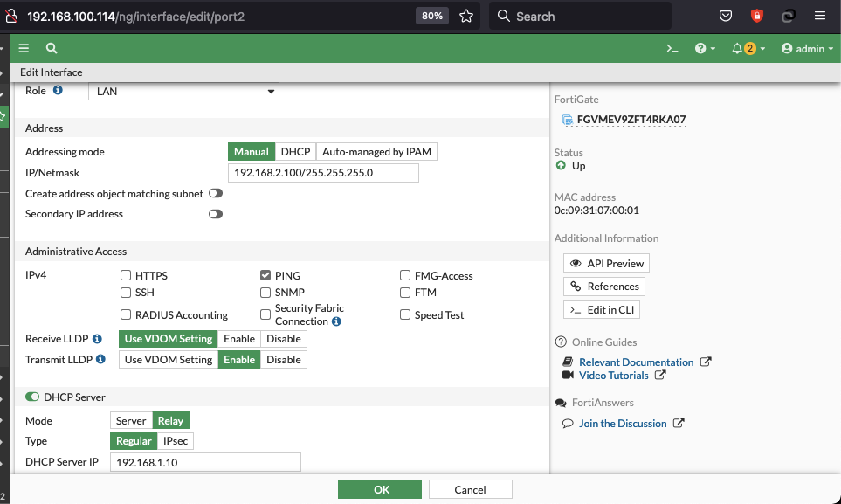
Task: Bookmark this page with the star icon
Action: coord(466,16)
